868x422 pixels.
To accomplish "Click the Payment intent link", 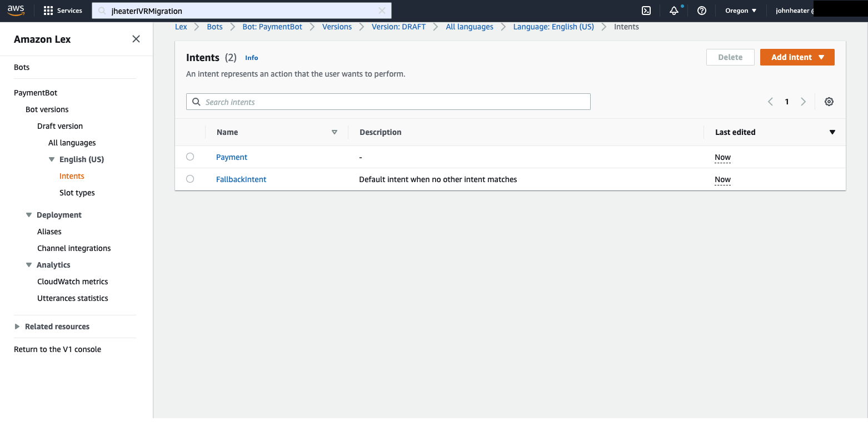I will [x=232, y=157].
